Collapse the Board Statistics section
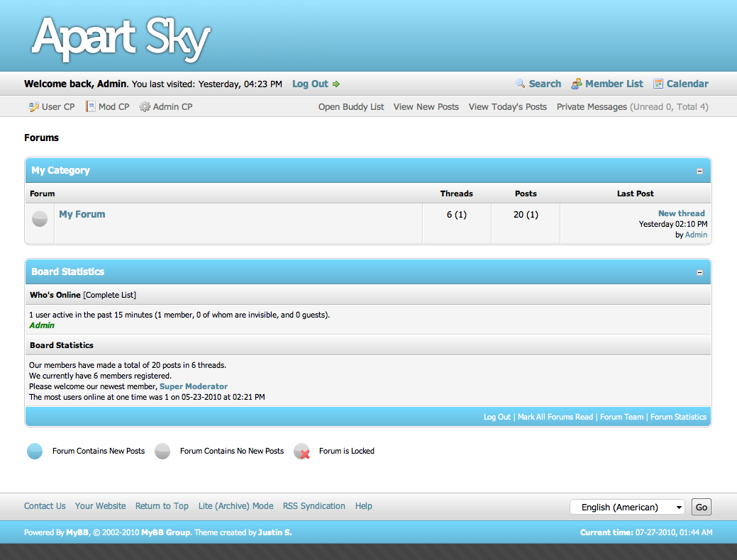The image size is (737, 560). [699, 272]
